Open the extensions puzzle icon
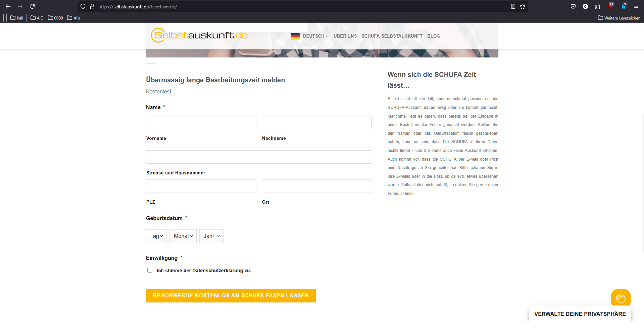This screenshot has height=328, width=644. (x=597, y=6)
